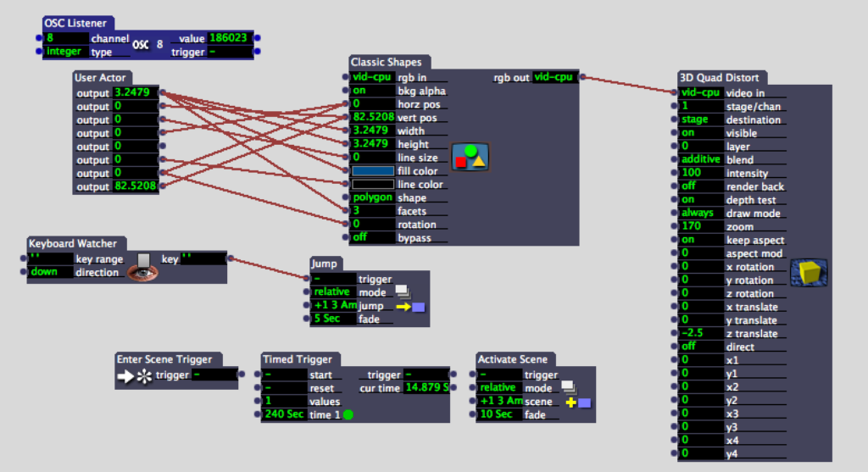Image resolution: width=868 pixels, height=472 pixels.
Task: Click the zoom value field showing 170
Action: click(x=700, y=226)
